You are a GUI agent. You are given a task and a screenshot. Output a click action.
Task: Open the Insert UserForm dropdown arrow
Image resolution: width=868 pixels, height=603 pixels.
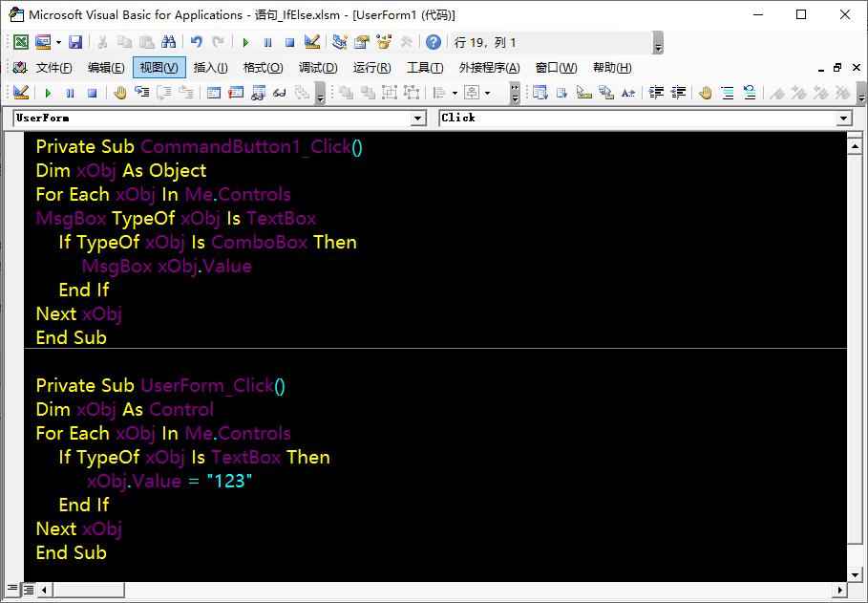58,42
